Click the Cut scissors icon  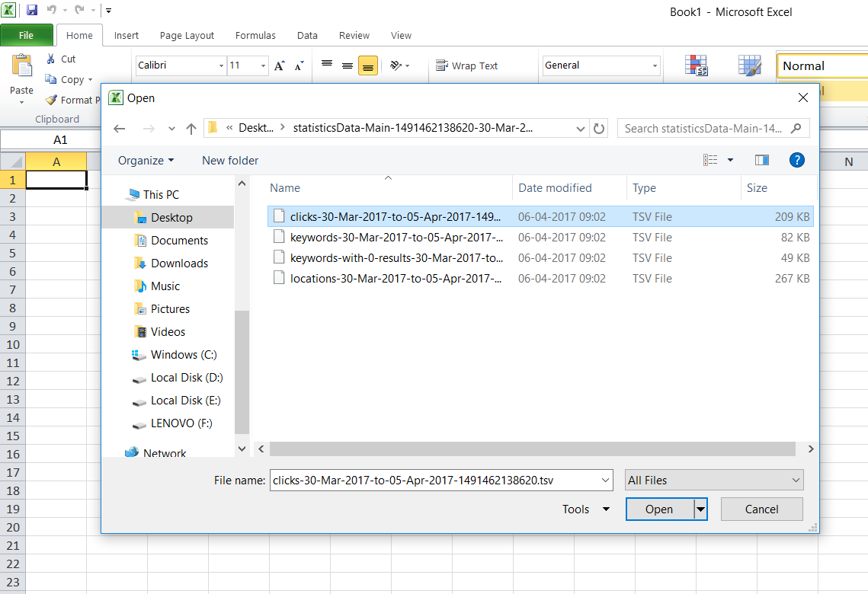(51, 59)
